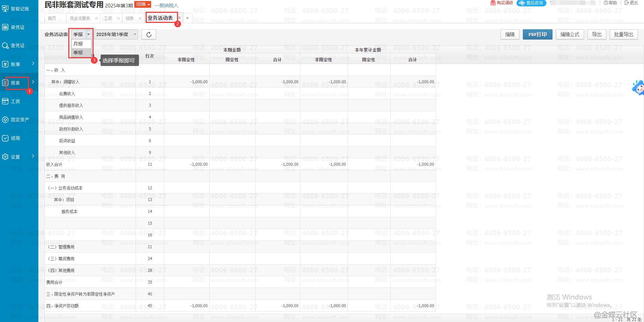
Task: Expand the 设置 sidebar submenu
Action: [x=33, y=156]
